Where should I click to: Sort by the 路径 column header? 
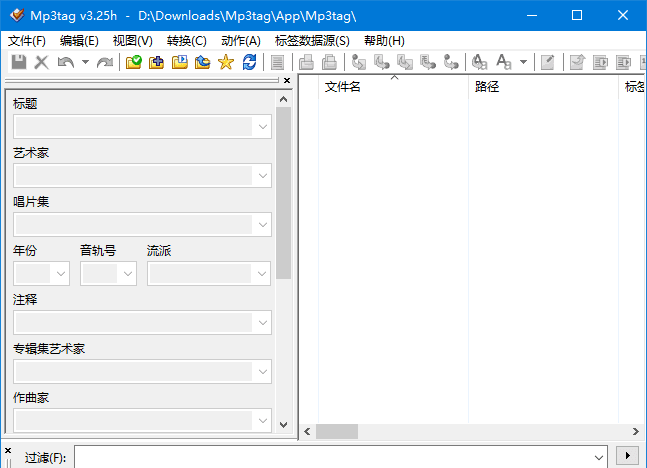(543, 87)
